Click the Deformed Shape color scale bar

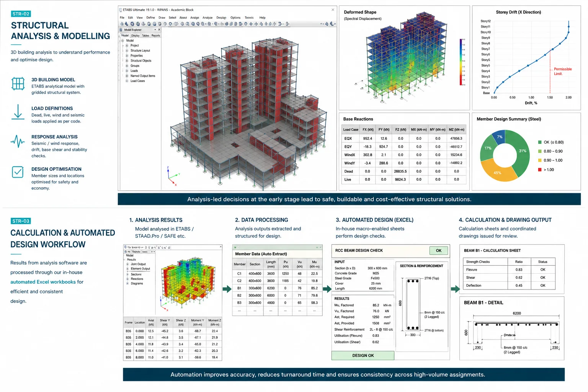click(x=461, y=62)
